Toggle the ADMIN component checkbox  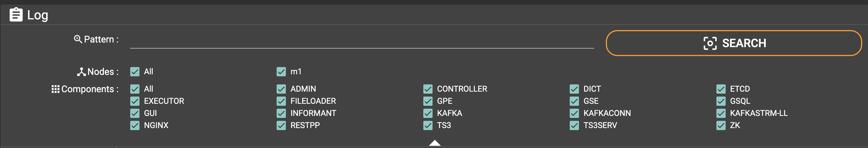click(281, 89)
